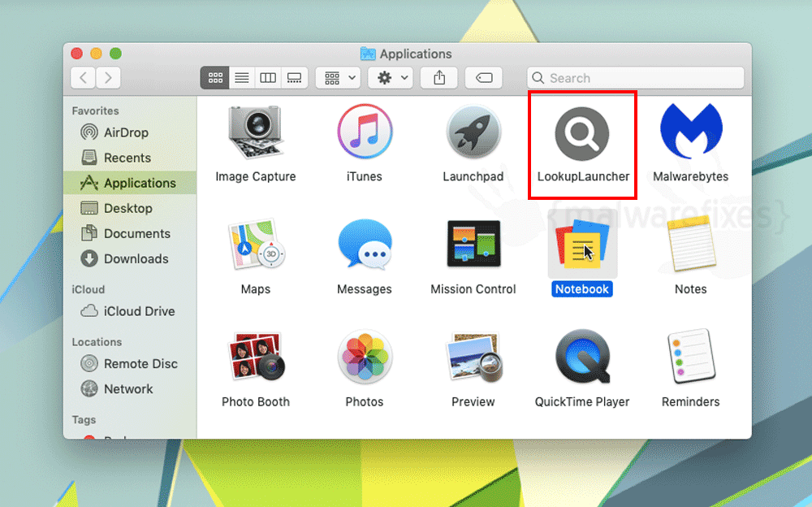Open AirDrop in the sidebar
Image resolution: width=812 pixels, height=507 pixels.
pos(130,132)
